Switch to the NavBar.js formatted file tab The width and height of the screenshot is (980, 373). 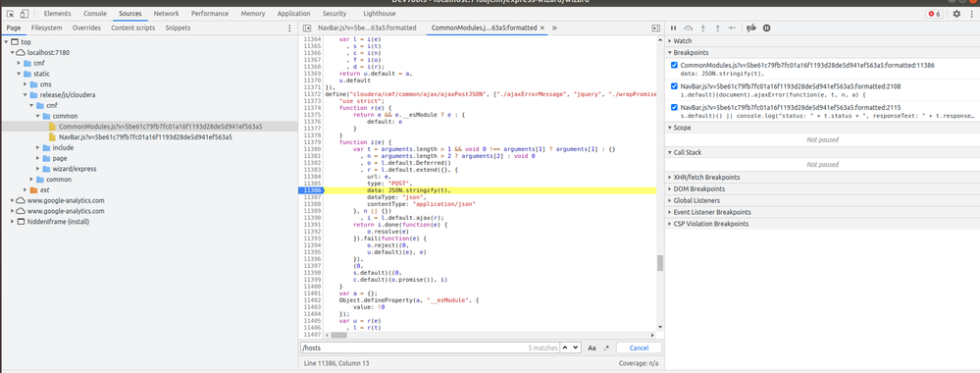coord(367,28)
